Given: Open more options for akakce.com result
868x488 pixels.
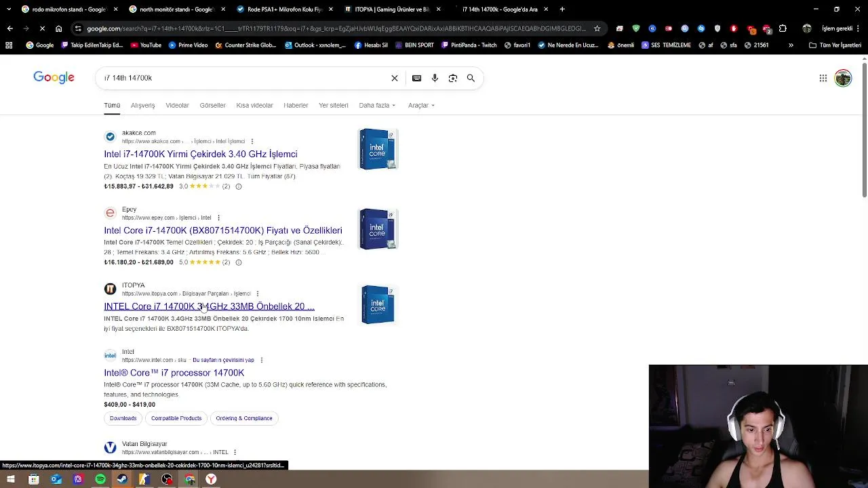Looking at the screenshot, I should coord(252,142).
